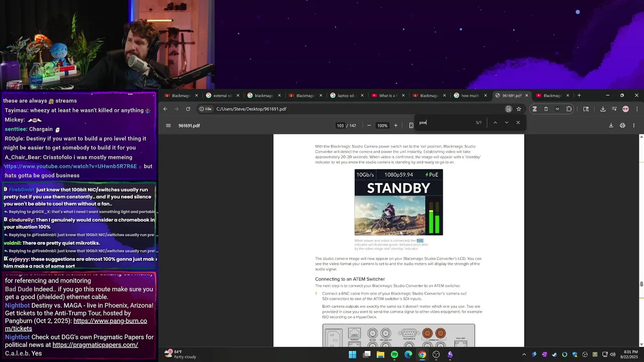Close the 961691.pdf tab
The image size is (644, 362).
point(527,96)
